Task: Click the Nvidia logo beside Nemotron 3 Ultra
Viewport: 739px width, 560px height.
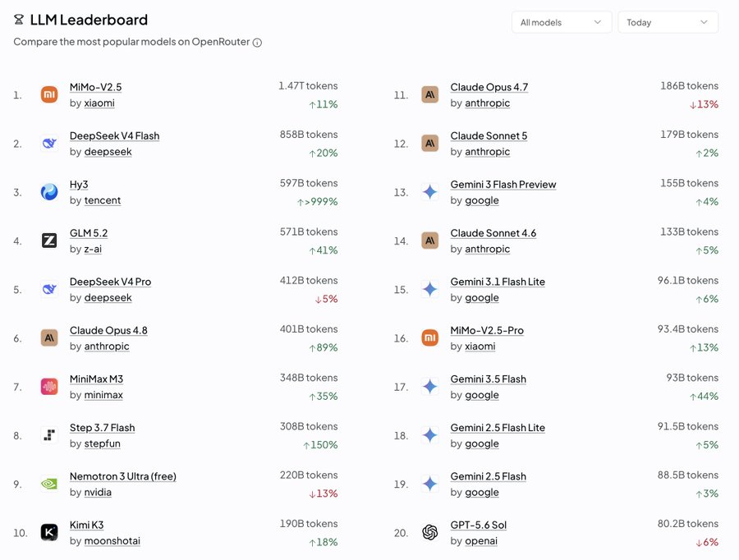Action: 49,484
